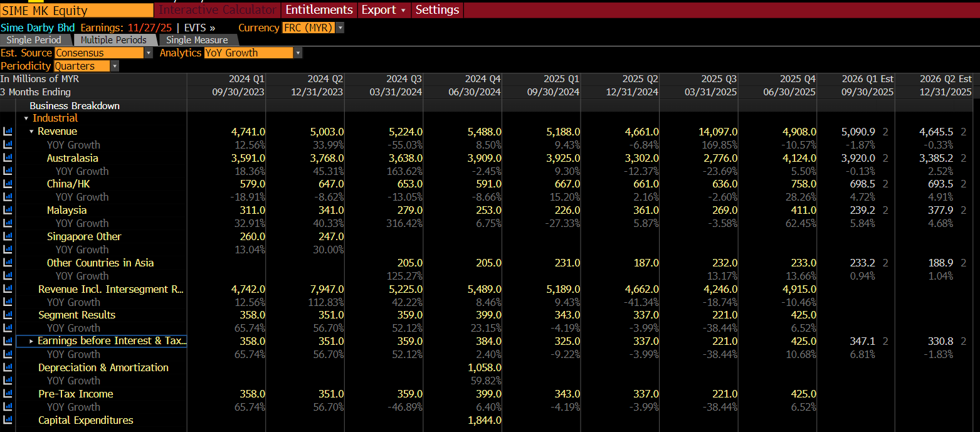Viewport: 980px width, 432px height.
Task: Click the 7,947.0 intersegment revenue value
Action: pos(327,289)
